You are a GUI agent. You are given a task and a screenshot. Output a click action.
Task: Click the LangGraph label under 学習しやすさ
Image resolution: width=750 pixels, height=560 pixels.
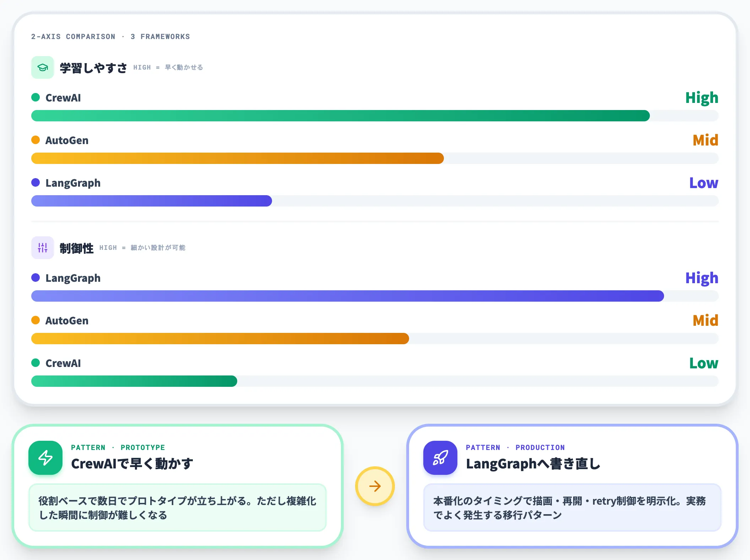click(x=73, y=183)
